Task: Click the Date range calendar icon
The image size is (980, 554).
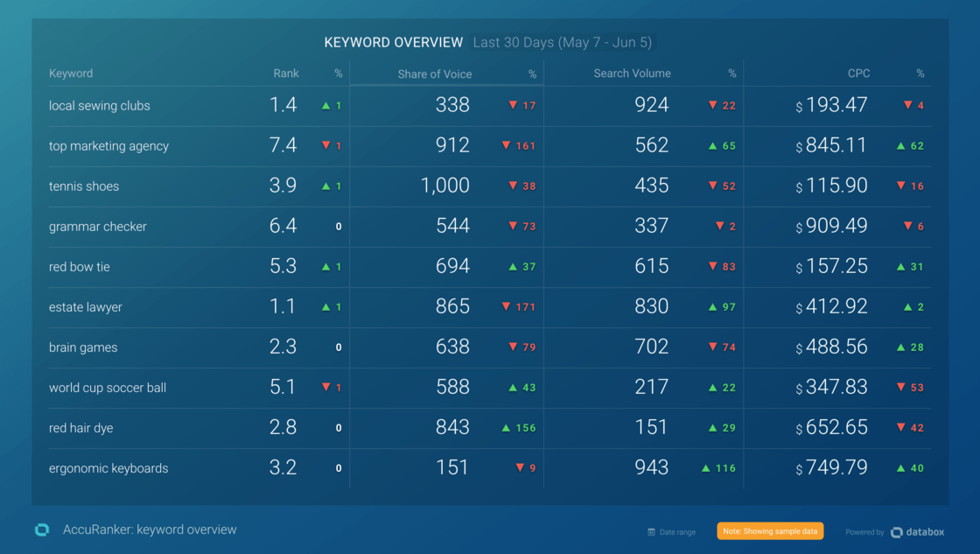Action: click(x=651, y=532)
